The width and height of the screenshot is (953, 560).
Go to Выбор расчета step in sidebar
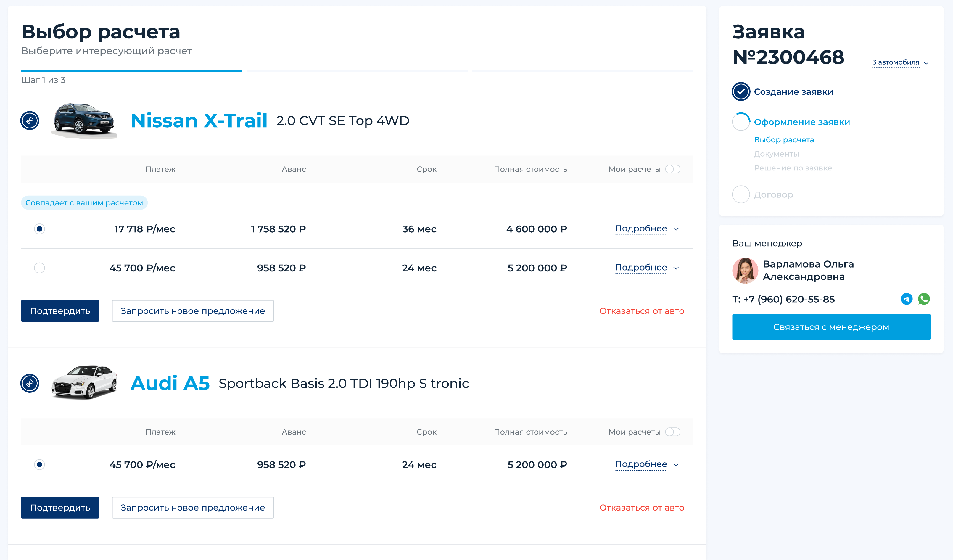784,140
